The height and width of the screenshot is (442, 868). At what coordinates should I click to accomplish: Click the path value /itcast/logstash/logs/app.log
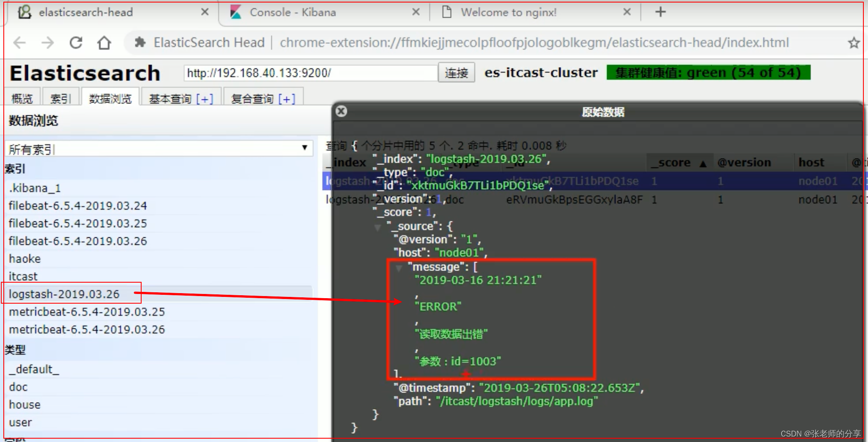tap(517, 401)
